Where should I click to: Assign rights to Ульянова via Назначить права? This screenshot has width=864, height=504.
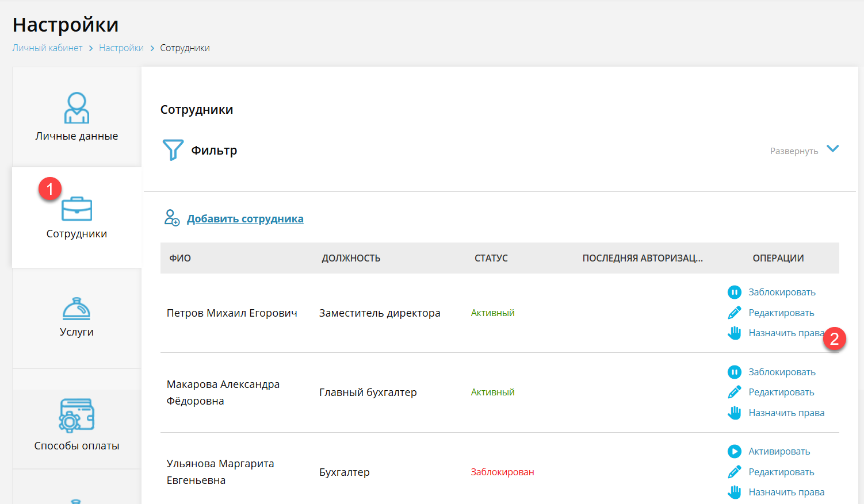point(786,492)
